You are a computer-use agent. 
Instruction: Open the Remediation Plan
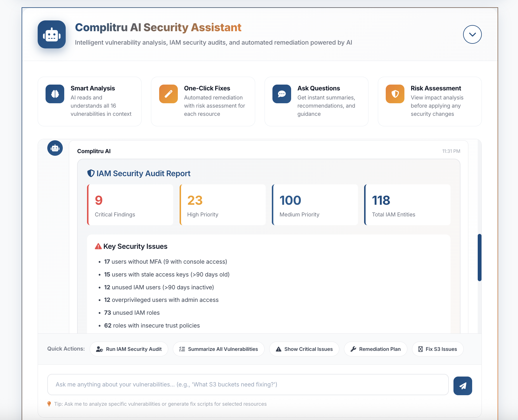coord(376,349)
